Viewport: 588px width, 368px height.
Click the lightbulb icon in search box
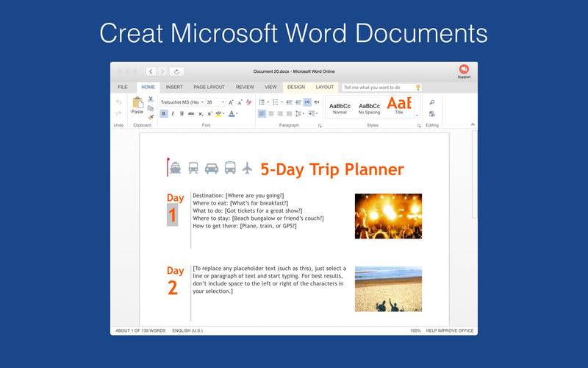tap(418, 88)
